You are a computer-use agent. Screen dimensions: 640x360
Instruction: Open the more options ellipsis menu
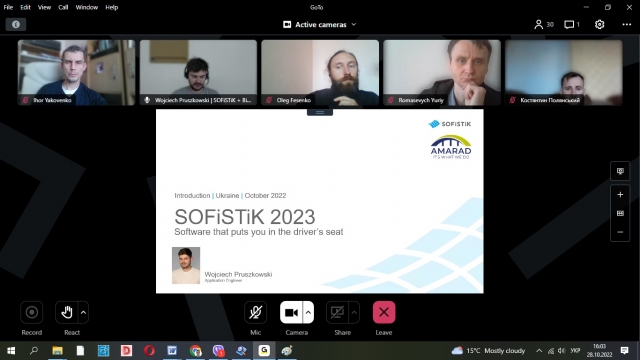627,24
